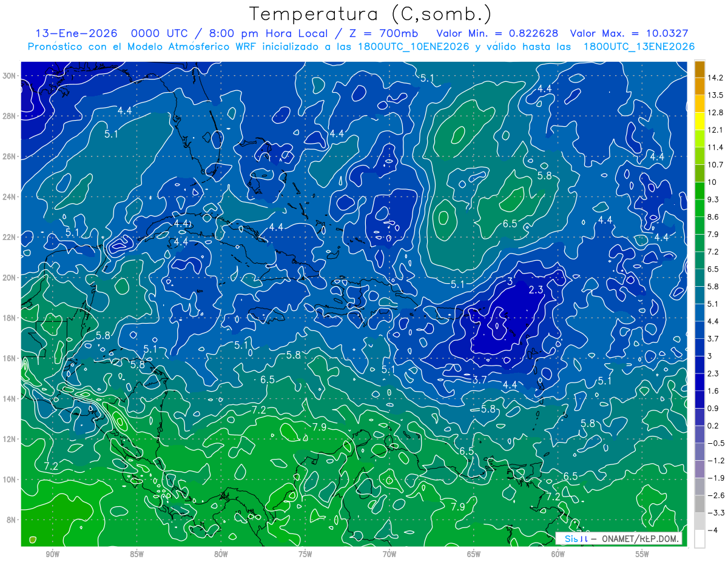Click the "30N" latitude axis label
Screen dimensions: 728x562
click(x=10, y=76)
